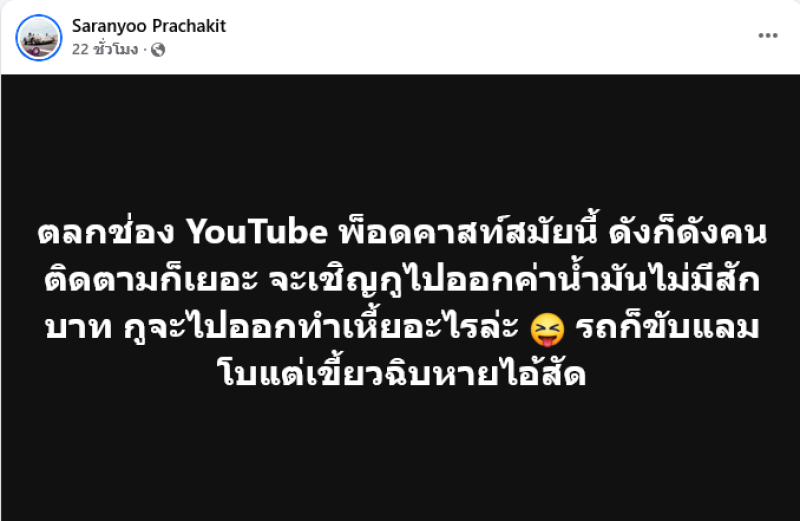The width and height of the screenshot is (800, 521).
Task: Click the phrase ดังก็ดังคน on the first line
Action: point(688,232)
